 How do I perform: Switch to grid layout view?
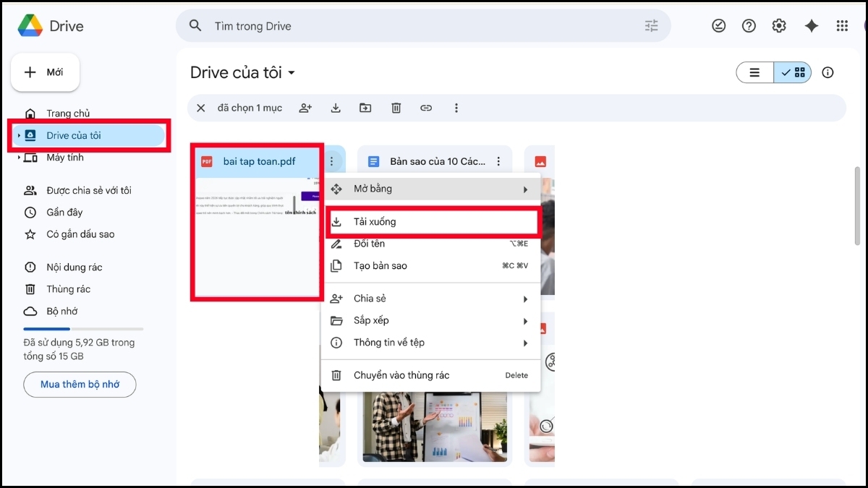793,72
